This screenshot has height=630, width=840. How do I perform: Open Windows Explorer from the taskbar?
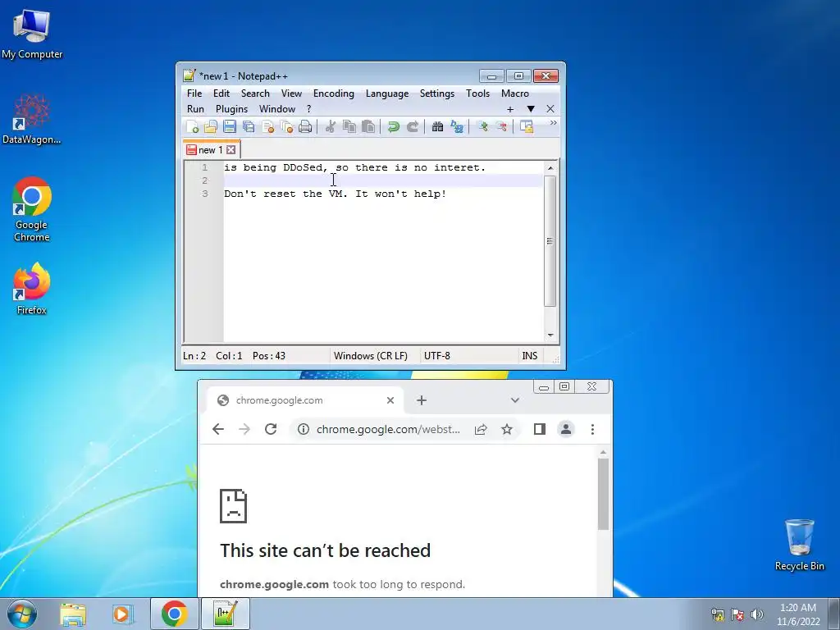[x=73, y=614]
